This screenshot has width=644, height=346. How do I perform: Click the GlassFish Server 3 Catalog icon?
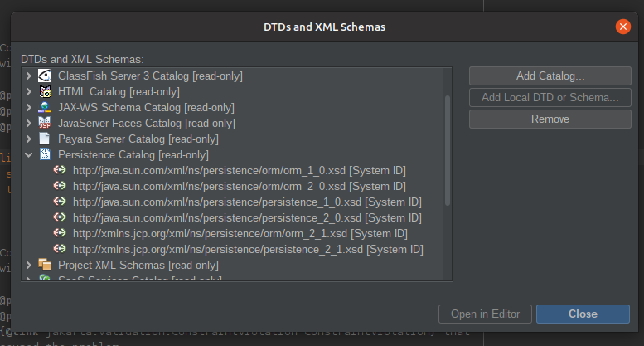(x=45, y=76)
